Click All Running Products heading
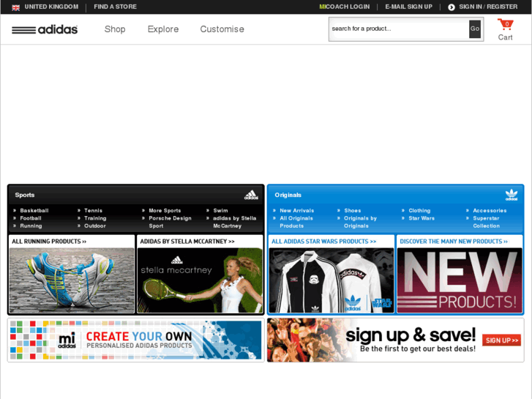Image resolution: width=532 pixels, height=399 pixels. (x=49, y=242)
